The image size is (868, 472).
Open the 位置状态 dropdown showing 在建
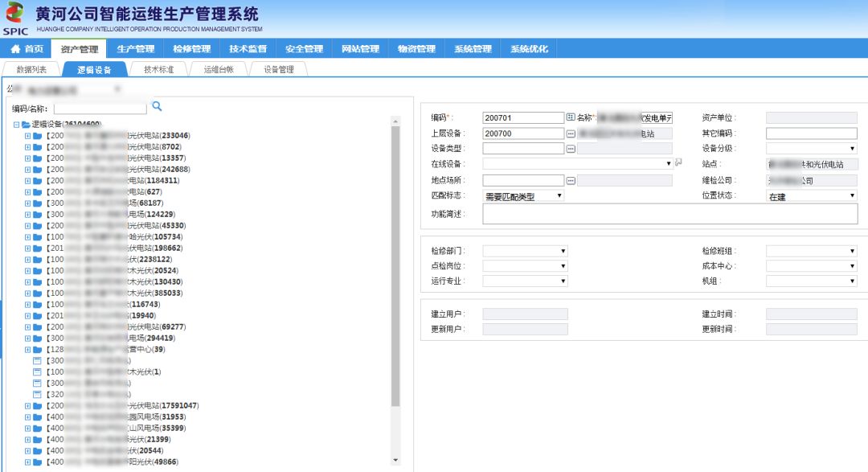coord(810,195)
